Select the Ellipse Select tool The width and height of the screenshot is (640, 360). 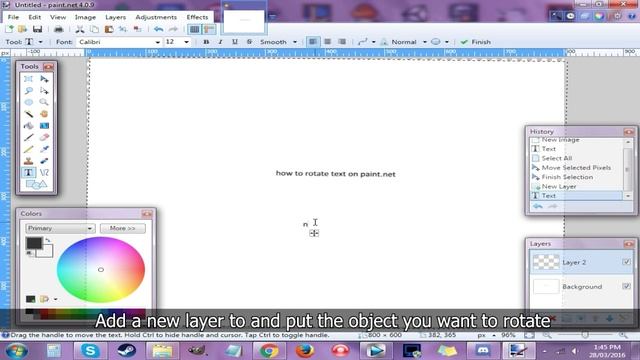pos(29,102)
